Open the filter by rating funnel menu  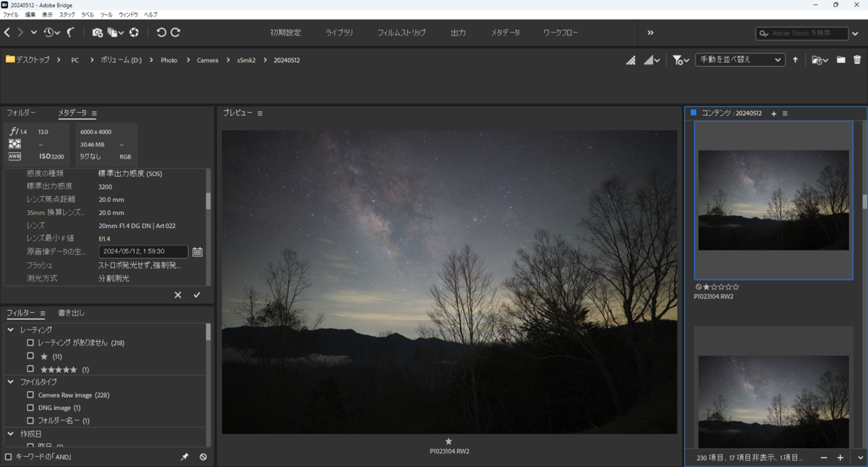click(x=681, y=60)
